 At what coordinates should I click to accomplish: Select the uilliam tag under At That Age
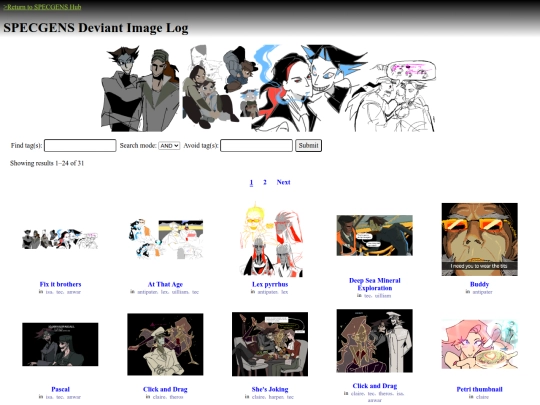180,292
